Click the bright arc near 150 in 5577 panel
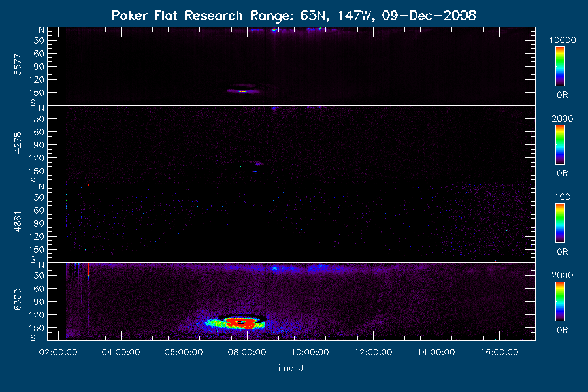 pos(242,91)
